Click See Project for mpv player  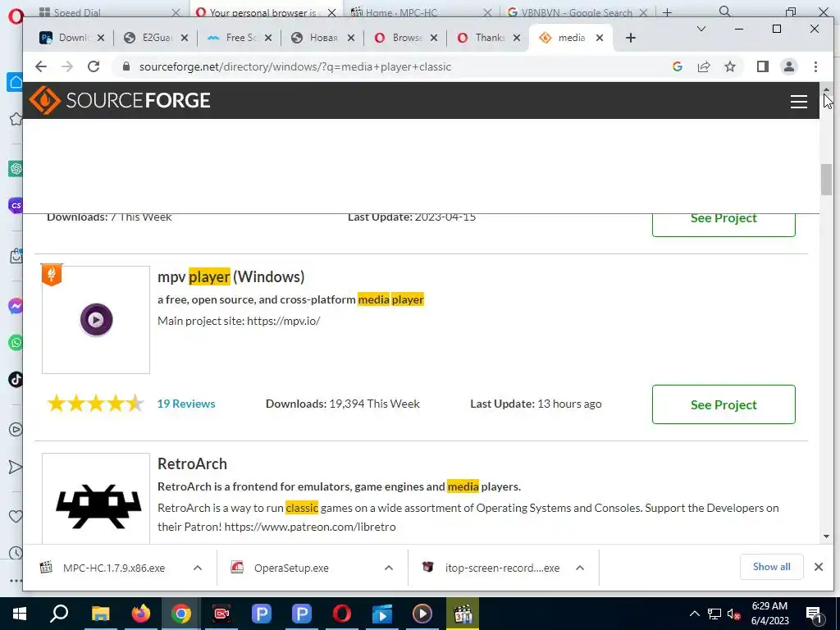click(724, 404)
